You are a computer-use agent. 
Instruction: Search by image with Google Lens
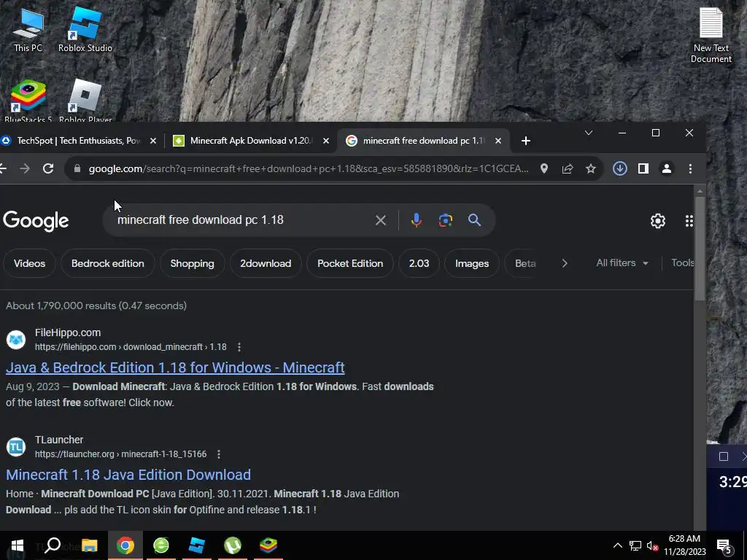tap(445, 220)
